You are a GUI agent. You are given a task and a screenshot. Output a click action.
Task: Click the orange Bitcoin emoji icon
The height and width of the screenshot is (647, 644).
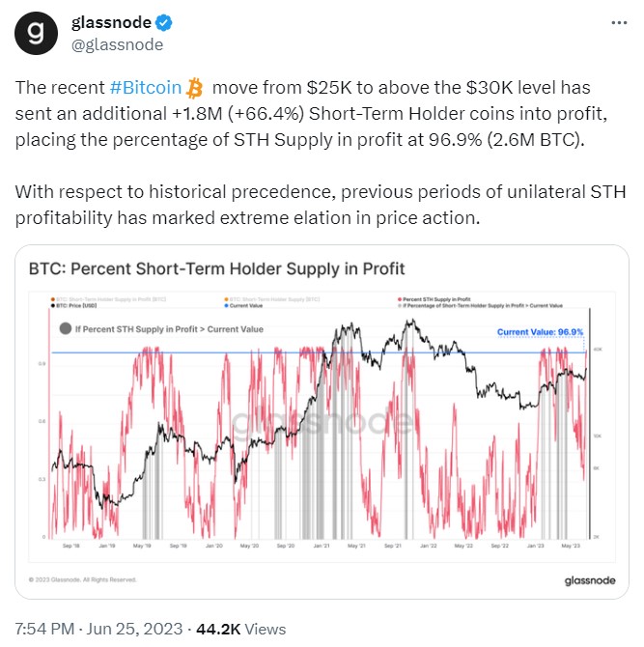pos(195,88)
